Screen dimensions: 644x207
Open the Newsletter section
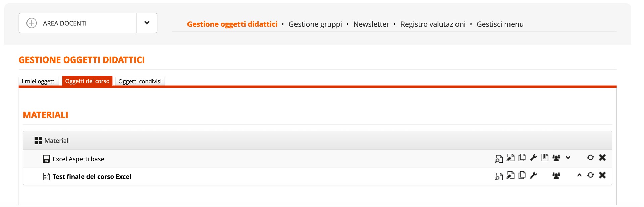click(371, 24)
